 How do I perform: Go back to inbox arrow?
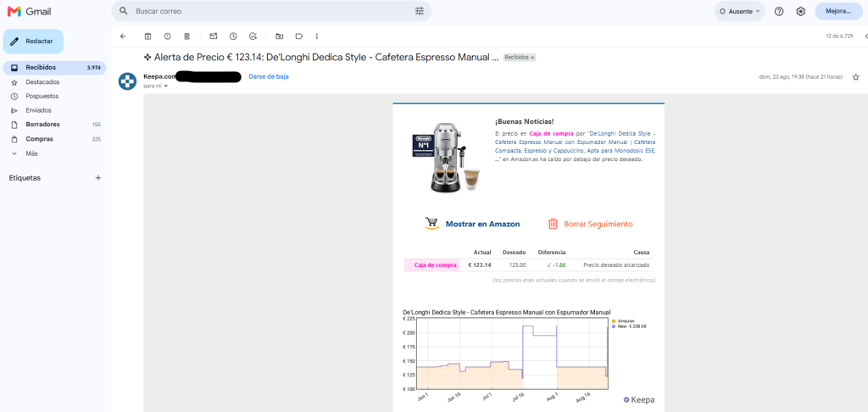point(123,36)
